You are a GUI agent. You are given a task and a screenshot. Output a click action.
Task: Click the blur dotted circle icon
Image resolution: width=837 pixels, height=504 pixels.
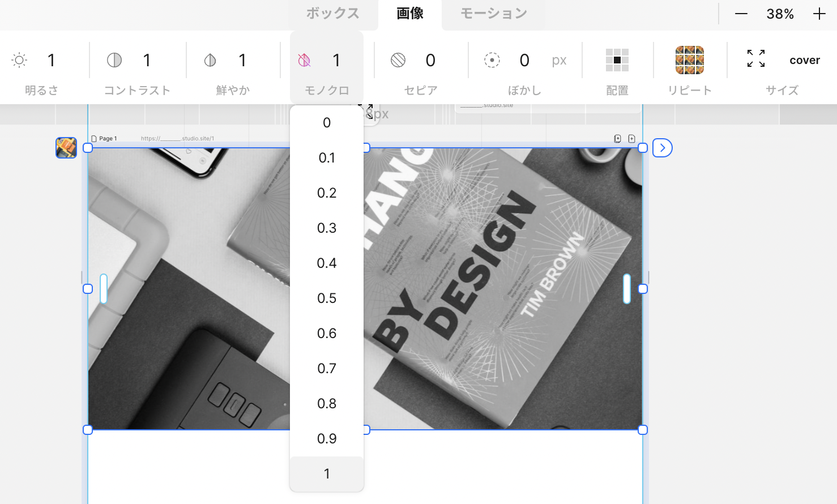coord(492,60)
